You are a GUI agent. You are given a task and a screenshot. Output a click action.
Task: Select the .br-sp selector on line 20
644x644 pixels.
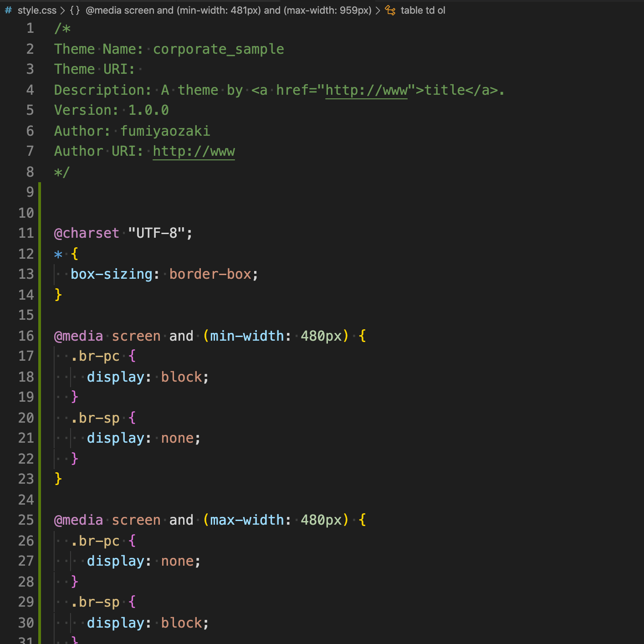pyautogui.click(x=96, y=418)
